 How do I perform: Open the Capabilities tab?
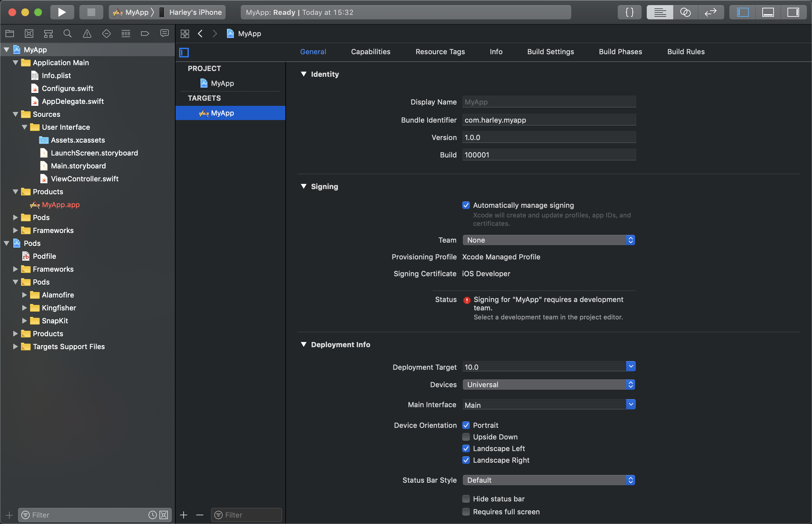click(x=370, y=52)
